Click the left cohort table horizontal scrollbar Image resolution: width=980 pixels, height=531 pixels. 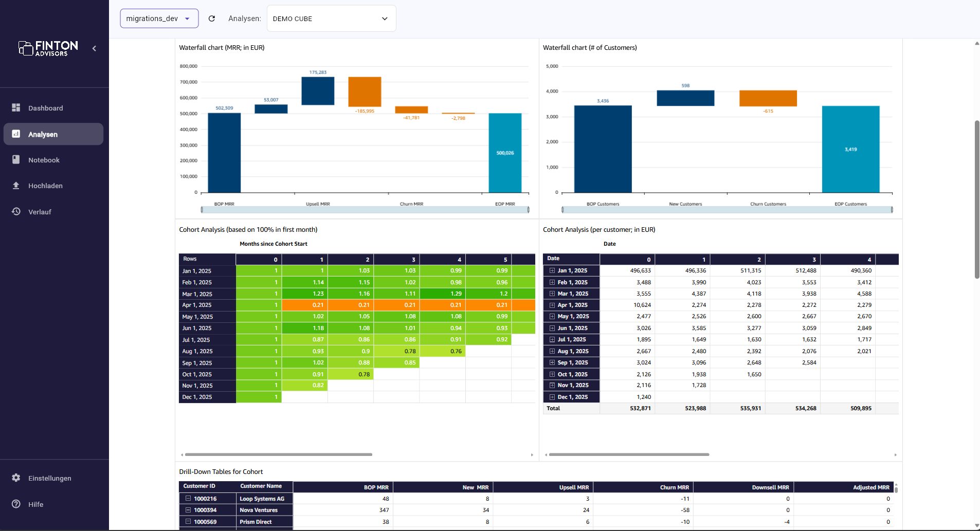click(x=279, y=454)
